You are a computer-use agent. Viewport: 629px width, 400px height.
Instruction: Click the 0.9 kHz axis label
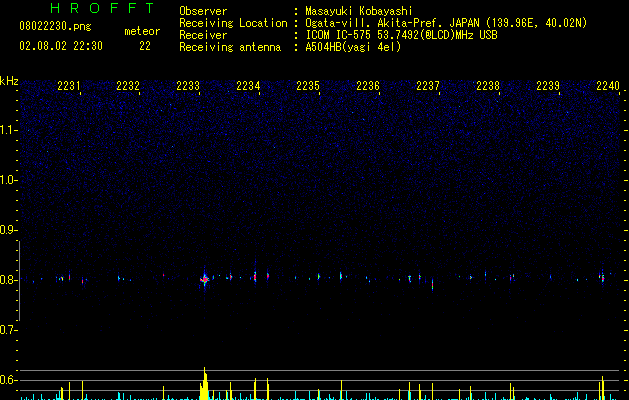coord(8,230)
